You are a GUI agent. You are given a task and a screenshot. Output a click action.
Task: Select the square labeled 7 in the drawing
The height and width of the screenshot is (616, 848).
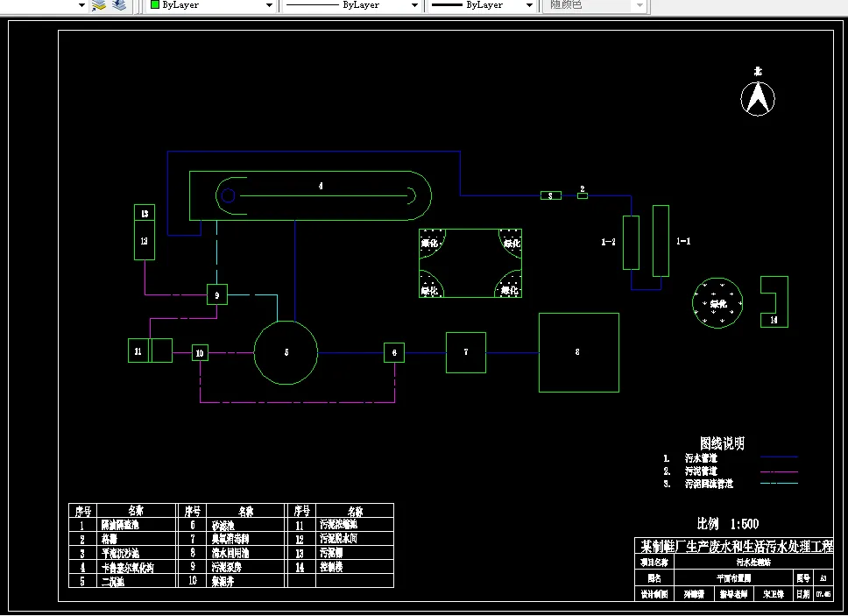pyautogui.click(x=466, y=352)
